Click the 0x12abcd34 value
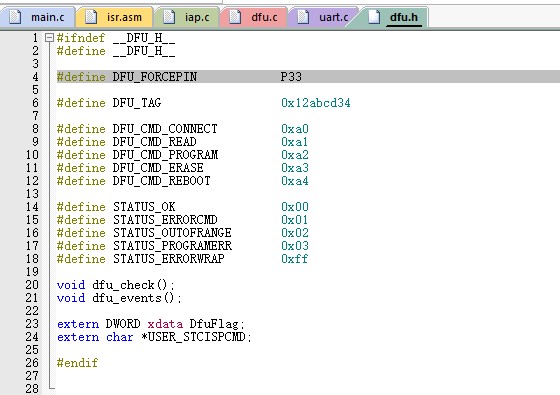The height and width of the screenshot is (395, 560). click(316, 103)
